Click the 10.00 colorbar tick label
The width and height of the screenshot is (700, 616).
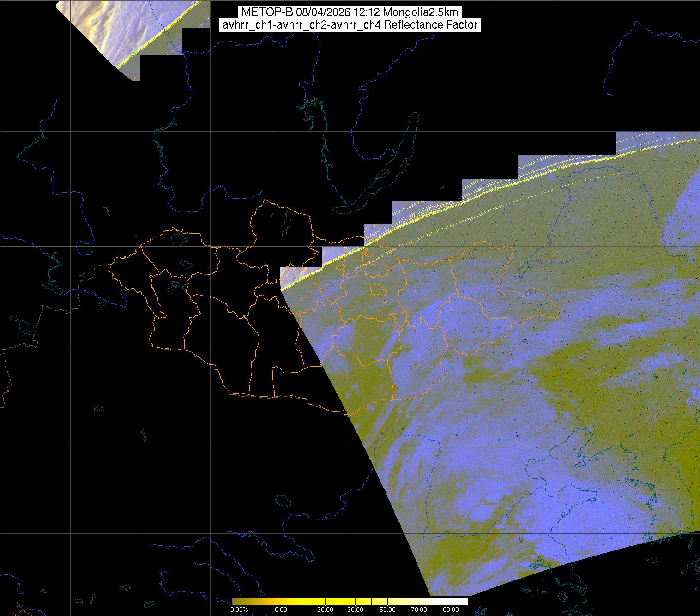[x=280, y=610]
